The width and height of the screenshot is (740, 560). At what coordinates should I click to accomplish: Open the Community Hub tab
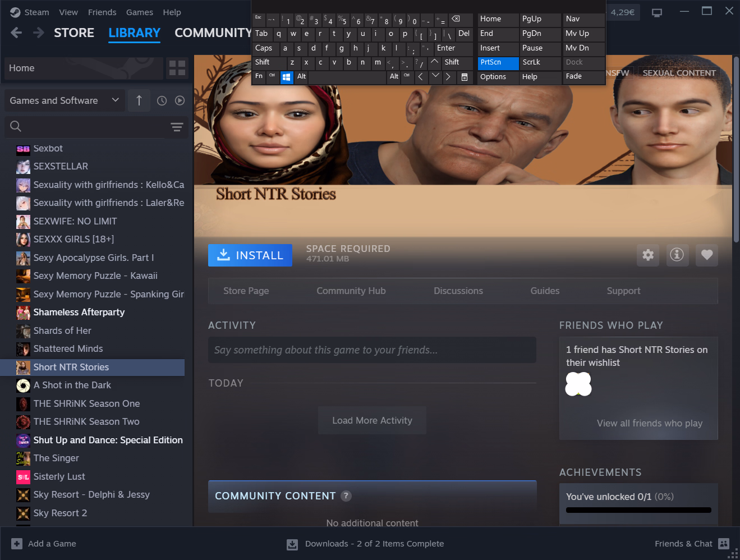[351, 291]
